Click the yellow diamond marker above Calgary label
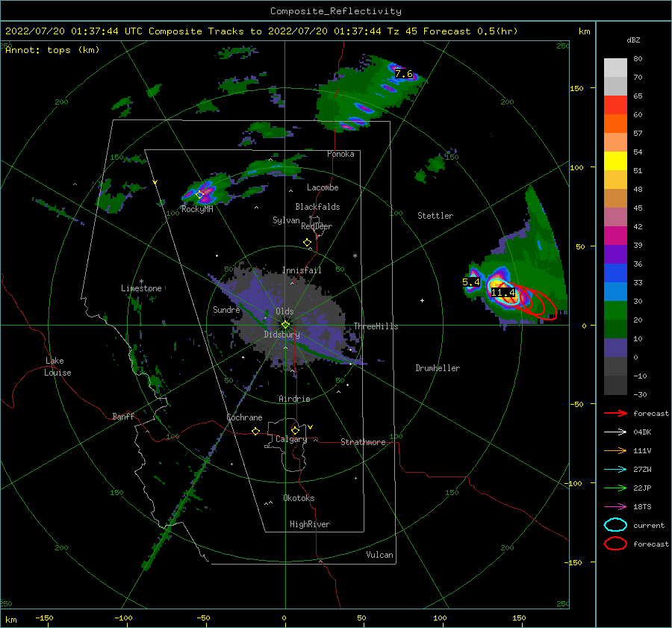672x628 pixels. (295, 430)
